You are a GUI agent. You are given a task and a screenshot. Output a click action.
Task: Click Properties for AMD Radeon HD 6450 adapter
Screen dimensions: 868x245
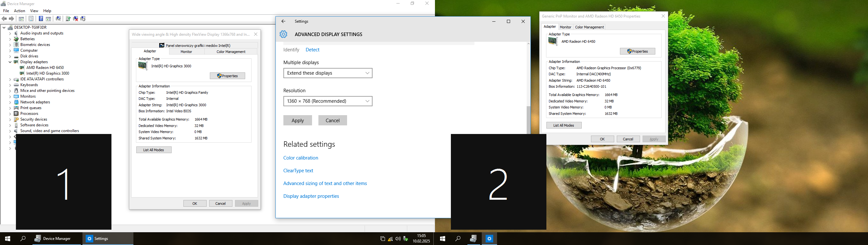click(637, 51)
